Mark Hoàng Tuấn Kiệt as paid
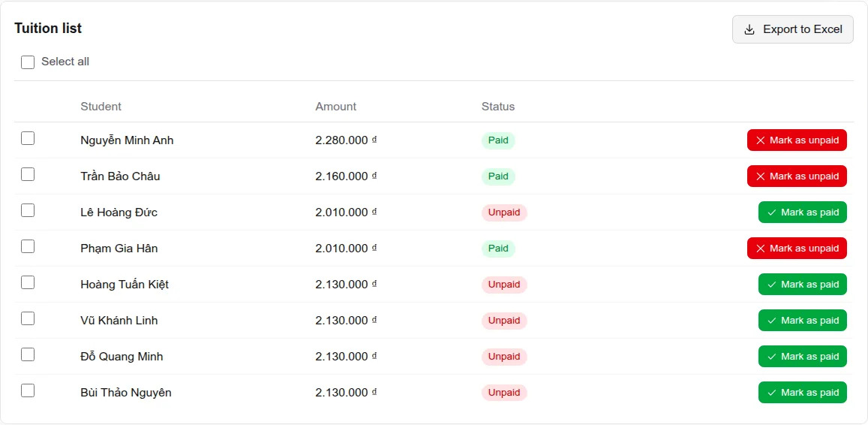The width and height of the screenshot is (868, 425). tap(803, 285)
